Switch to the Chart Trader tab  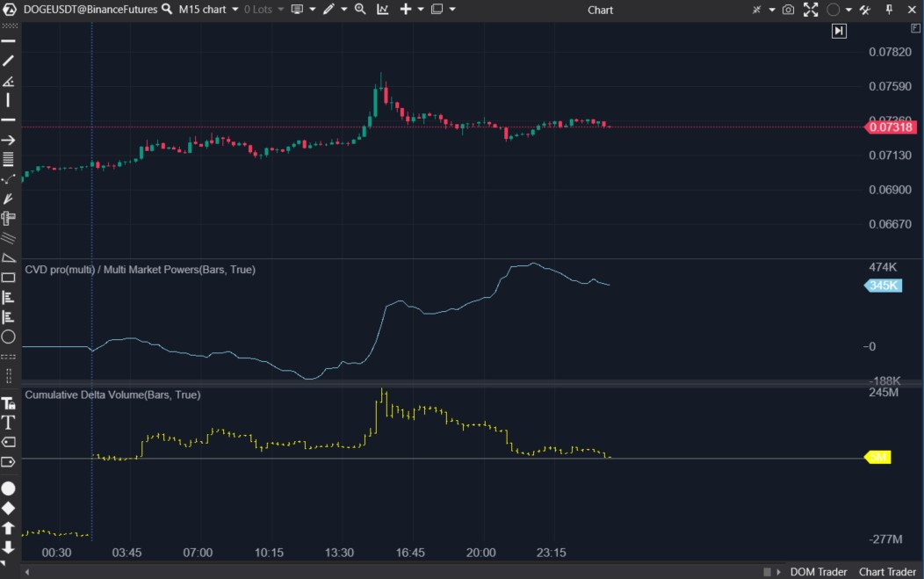[x=886, y=572]
